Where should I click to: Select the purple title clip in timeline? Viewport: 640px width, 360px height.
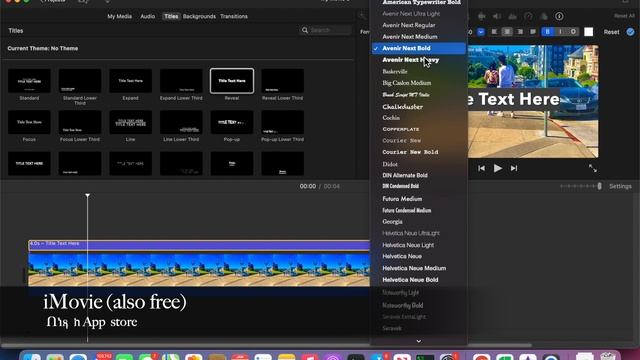(199, 245)
